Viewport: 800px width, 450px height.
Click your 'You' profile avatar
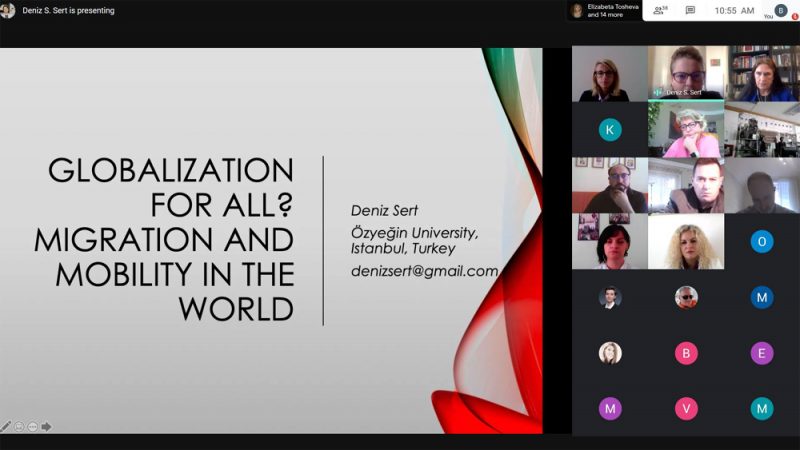coord(781,10)
